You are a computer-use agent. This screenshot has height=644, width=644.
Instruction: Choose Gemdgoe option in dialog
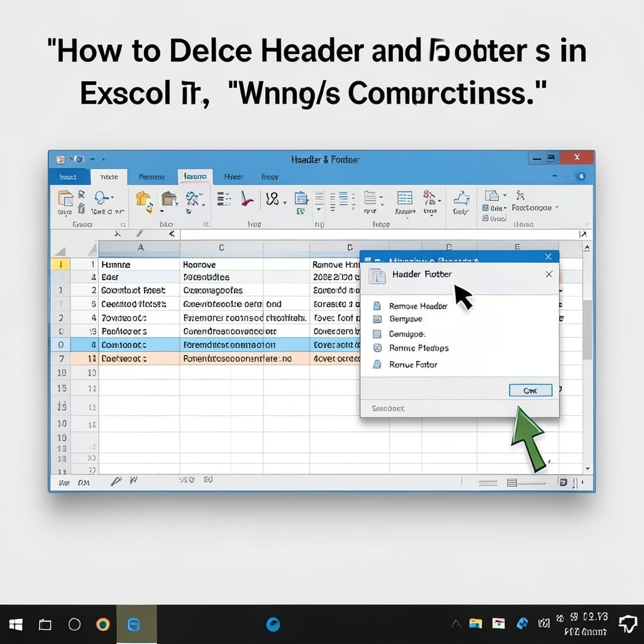tap(407, 334)
